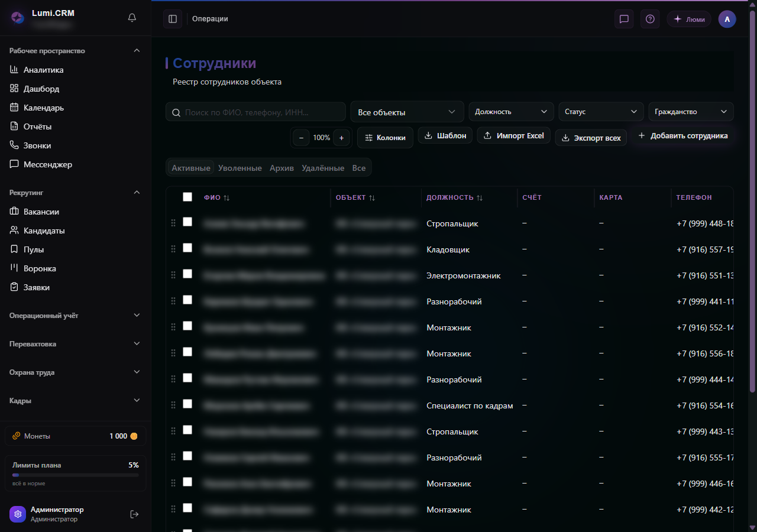This screenshot has width=757, height=532.
Task: Switch to Уволенные tab
Action: [x=240, y=168]
